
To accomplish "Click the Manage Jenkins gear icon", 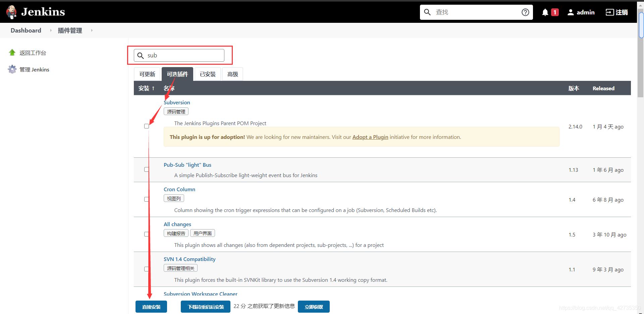I will pyautogui.click(x=12, y=69).
